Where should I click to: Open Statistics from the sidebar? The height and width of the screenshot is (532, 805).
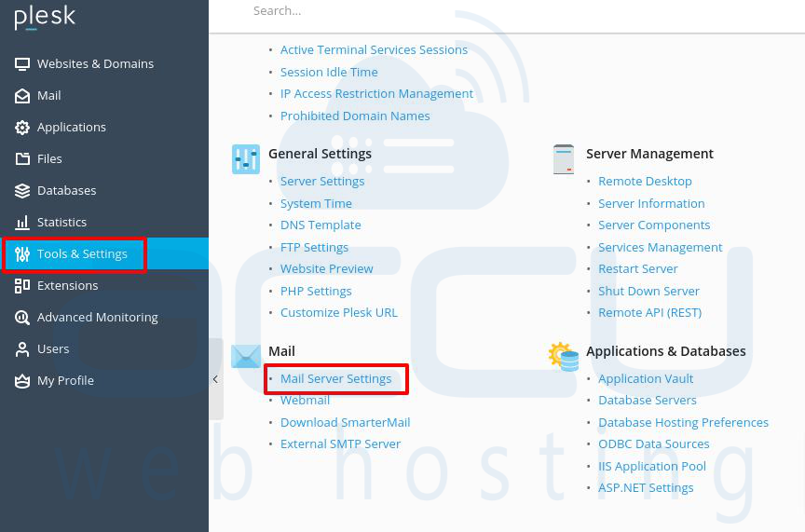coord(61,223)
